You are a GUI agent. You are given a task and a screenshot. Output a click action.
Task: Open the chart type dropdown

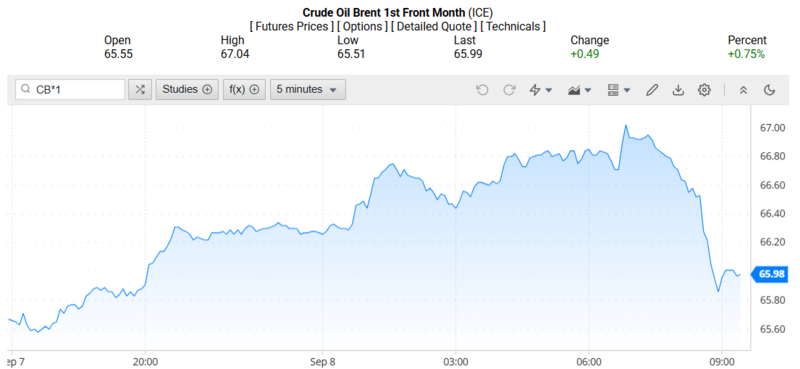tap(580, 90)
